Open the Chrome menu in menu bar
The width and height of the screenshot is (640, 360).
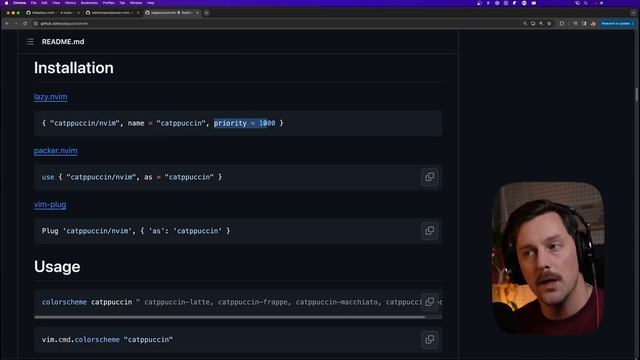click(x=19, y=3)
